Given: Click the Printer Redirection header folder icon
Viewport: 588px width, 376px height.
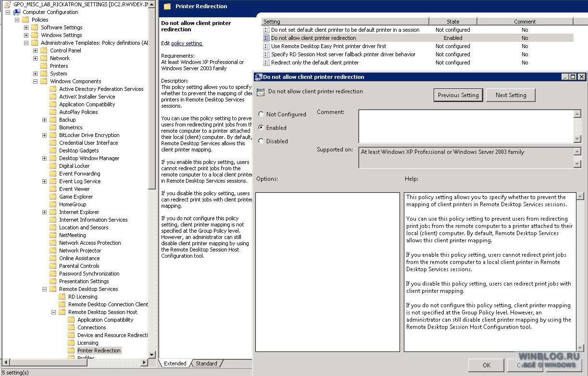Looking at the screenshot, I should point(167,6).
